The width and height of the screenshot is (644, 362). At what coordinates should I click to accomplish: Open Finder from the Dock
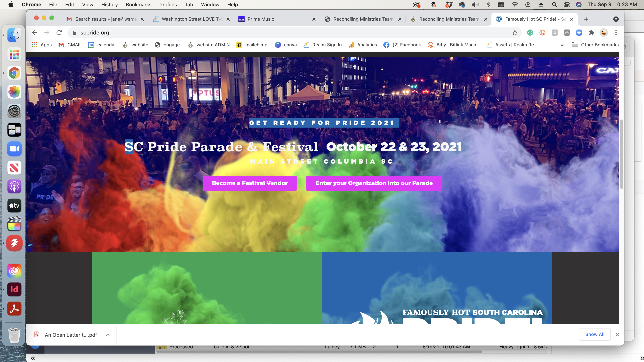pyautogui.click(x=14, y=35)
